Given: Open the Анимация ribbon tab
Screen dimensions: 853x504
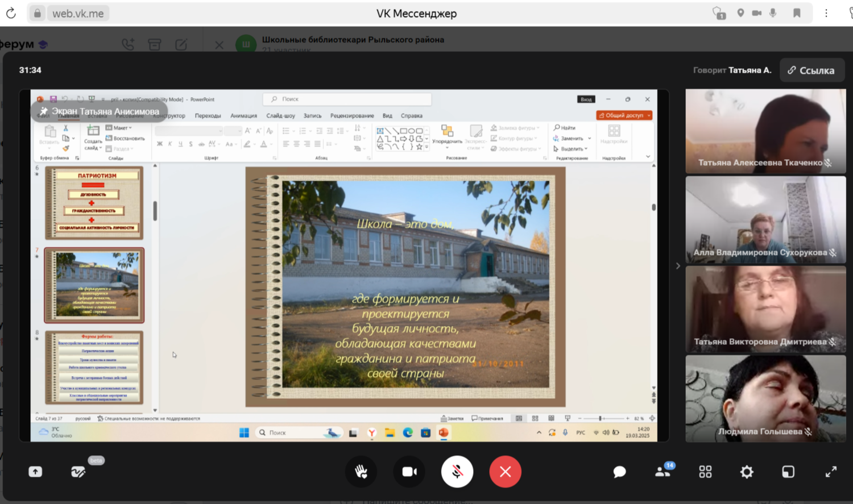Looking at the screenshot, I should (x=243, y=115).
